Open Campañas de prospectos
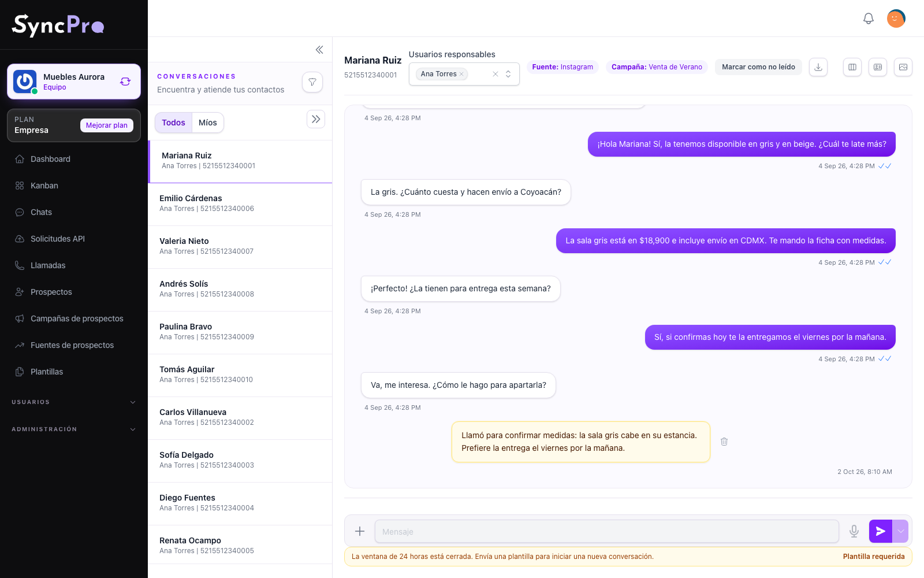 (x=74, y=318)
